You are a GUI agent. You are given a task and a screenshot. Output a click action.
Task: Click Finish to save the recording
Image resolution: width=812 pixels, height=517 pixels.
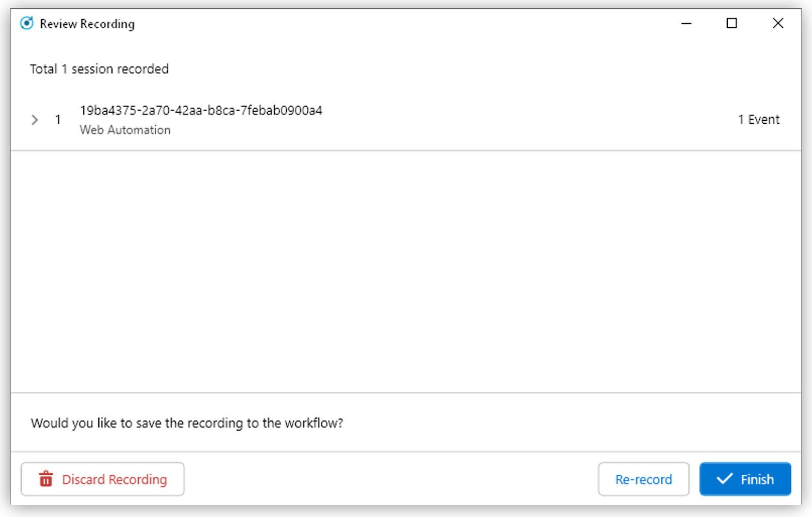point(745,479)
